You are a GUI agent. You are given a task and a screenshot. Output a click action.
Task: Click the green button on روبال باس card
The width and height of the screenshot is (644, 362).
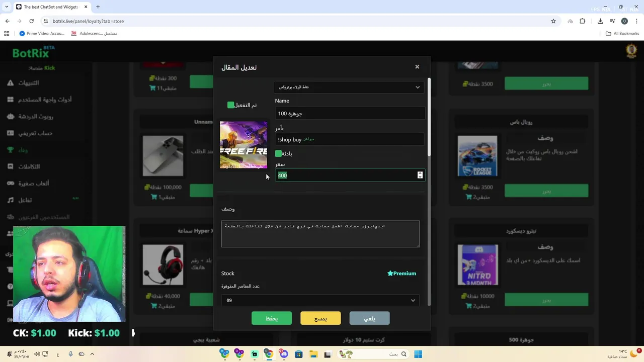(546, 191)
